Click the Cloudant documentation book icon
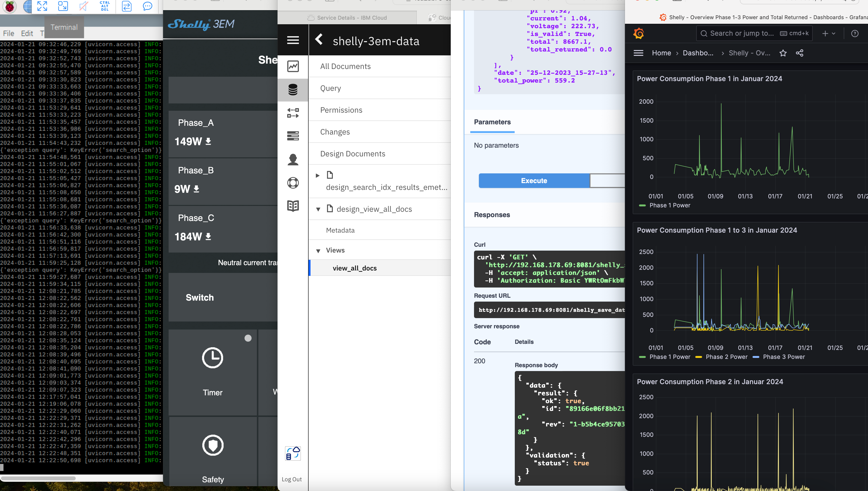 (293, 206)
